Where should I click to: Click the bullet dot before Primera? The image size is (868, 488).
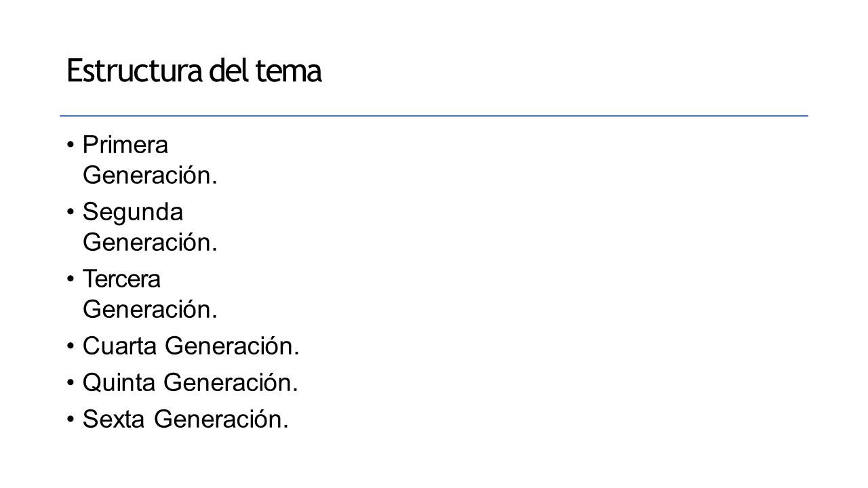click(x=71, y=145)
